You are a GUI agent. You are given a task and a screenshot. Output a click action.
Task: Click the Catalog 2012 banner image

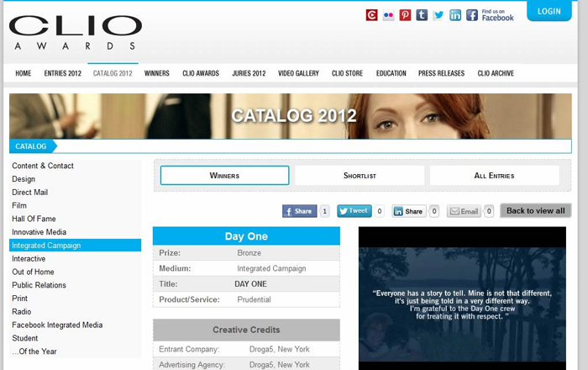[291, 116]
